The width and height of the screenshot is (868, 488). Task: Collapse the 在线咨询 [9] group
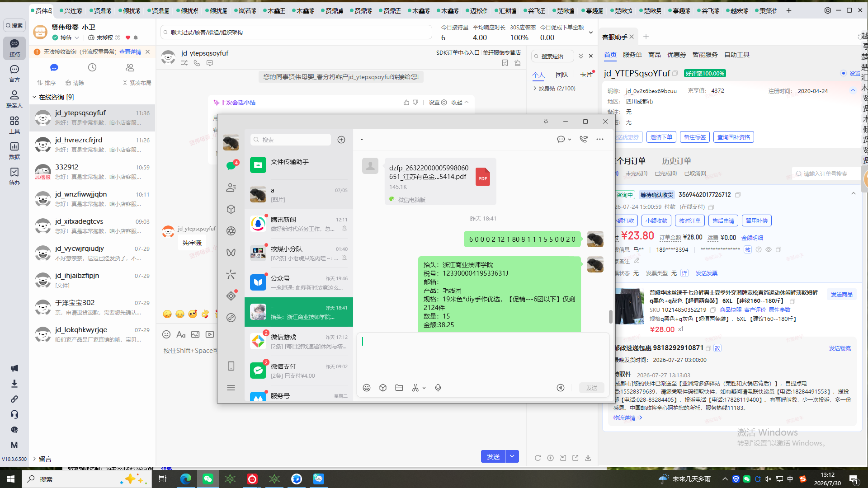[34, 97]
